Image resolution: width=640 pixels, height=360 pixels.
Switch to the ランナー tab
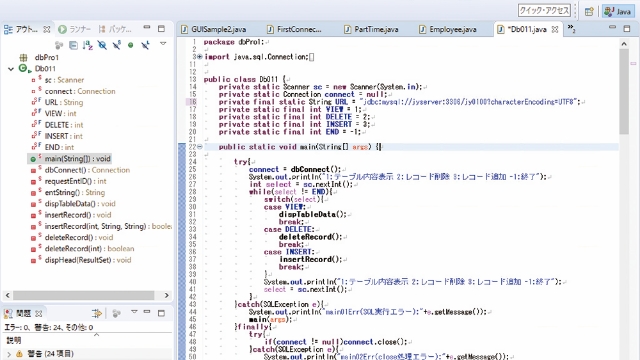[74, 29]
